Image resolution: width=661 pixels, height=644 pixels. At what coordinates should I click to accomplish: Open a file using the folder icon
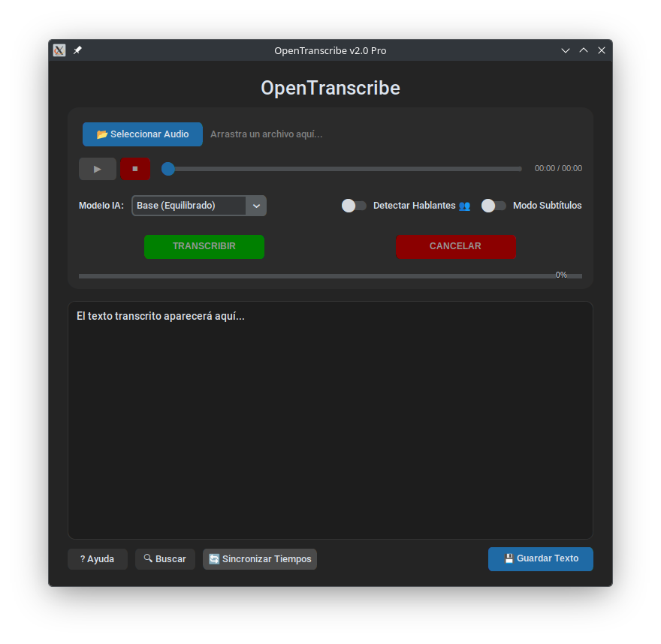[101, 134]
